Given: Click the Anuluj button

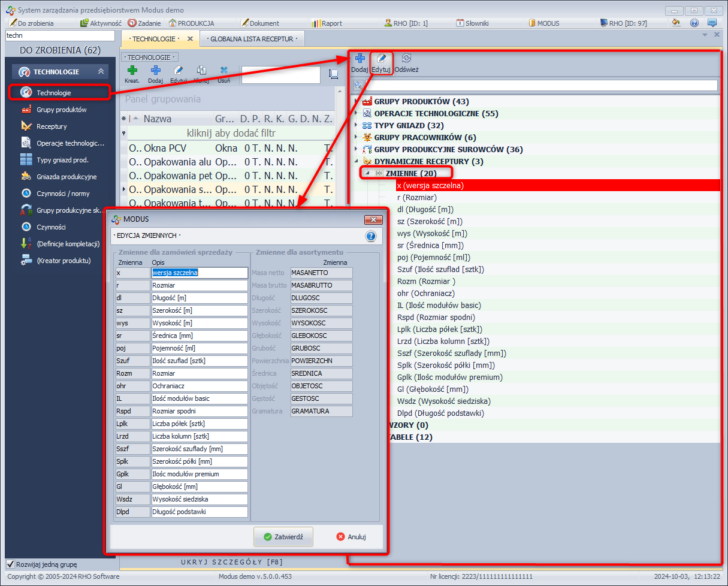Looking at the screenshot, I should (351, 537).
